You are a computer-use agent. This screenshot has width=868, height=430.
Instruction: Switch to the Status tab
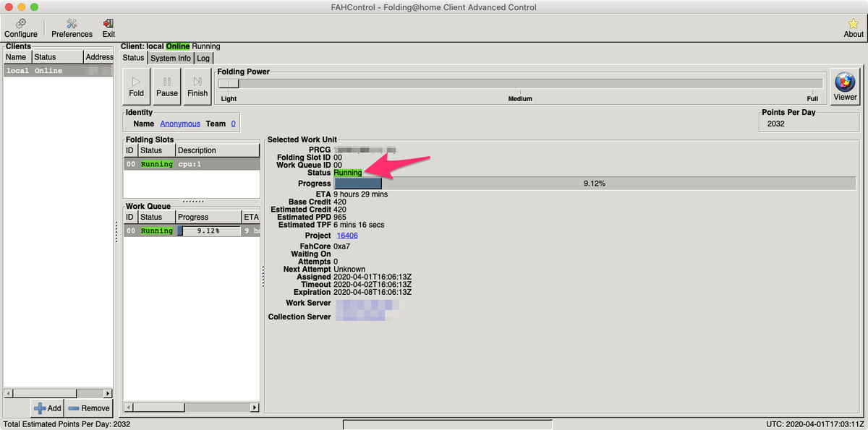(x=133, y=58)
